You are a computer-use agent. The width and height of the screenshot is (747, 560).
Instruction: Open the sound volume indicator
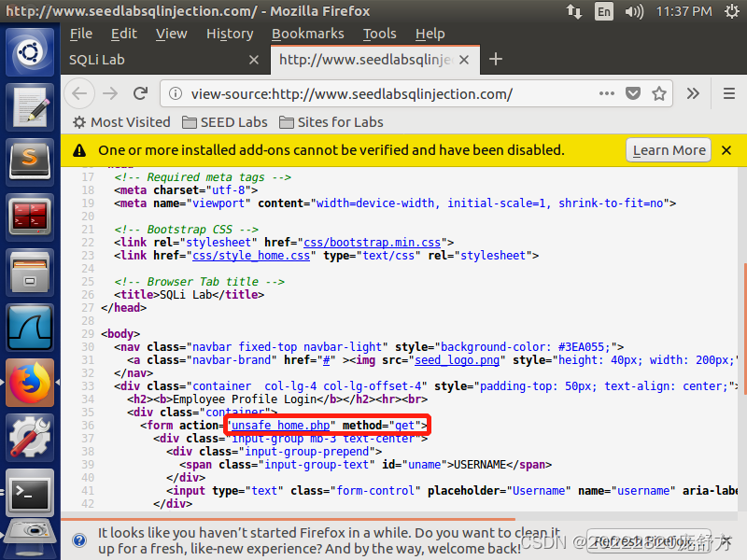634,11
